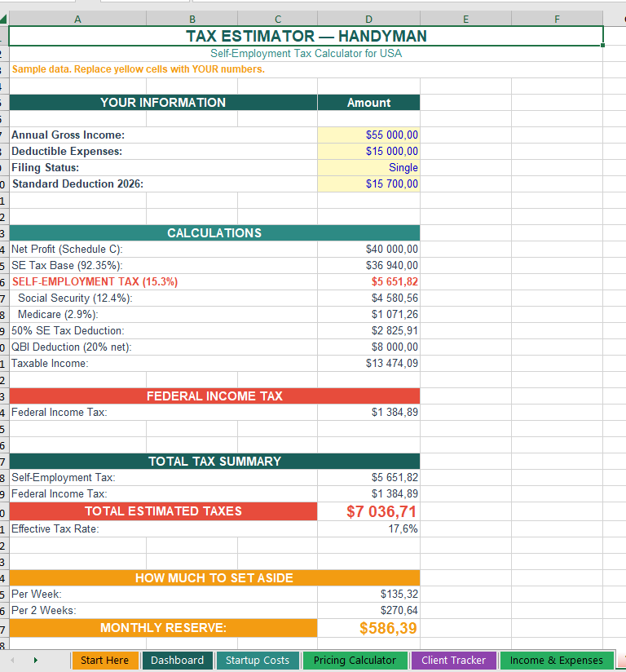Select column C header
The image size is (626, 672).
(x=278, y=20)
